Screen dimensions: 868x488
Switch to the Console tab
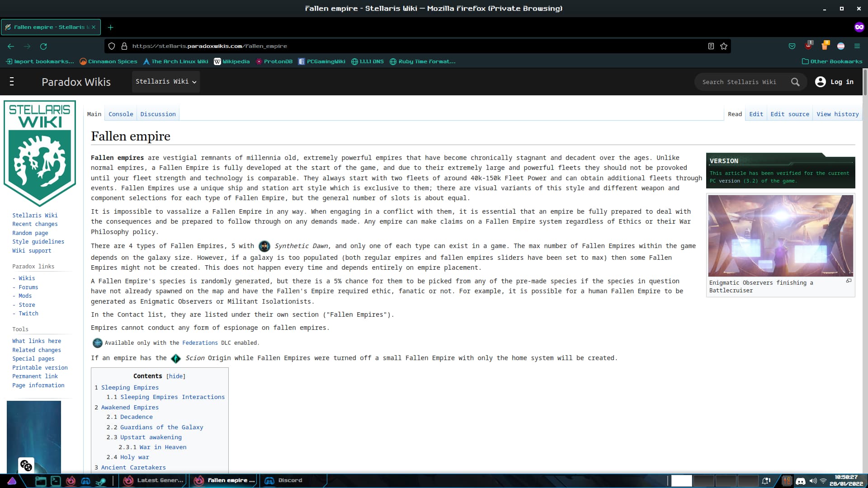pyautogui.click(x=121, y=114)
